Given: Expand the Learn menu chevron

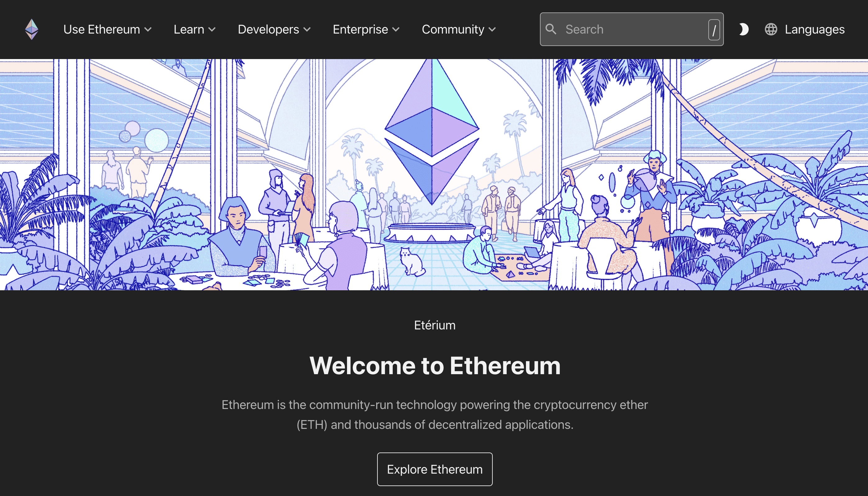Looking at the screenshot, I should pos(212,30).
